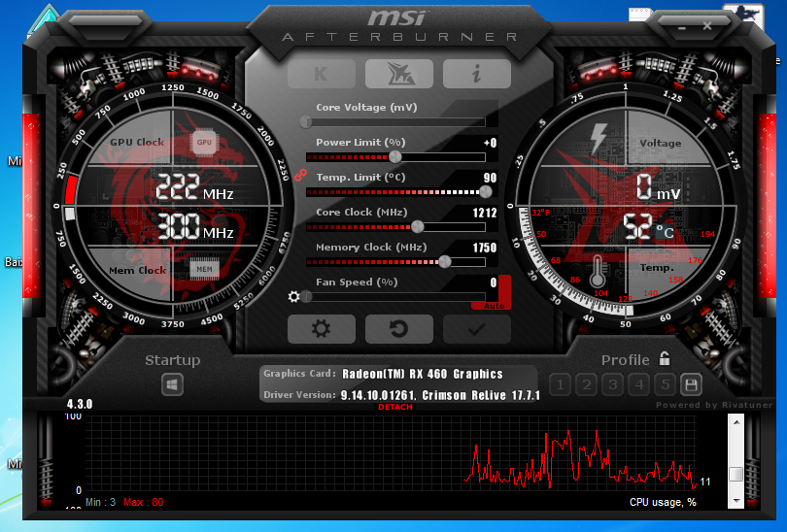
Task: Click the Power Limit value +0
Action: coord(491,143)
